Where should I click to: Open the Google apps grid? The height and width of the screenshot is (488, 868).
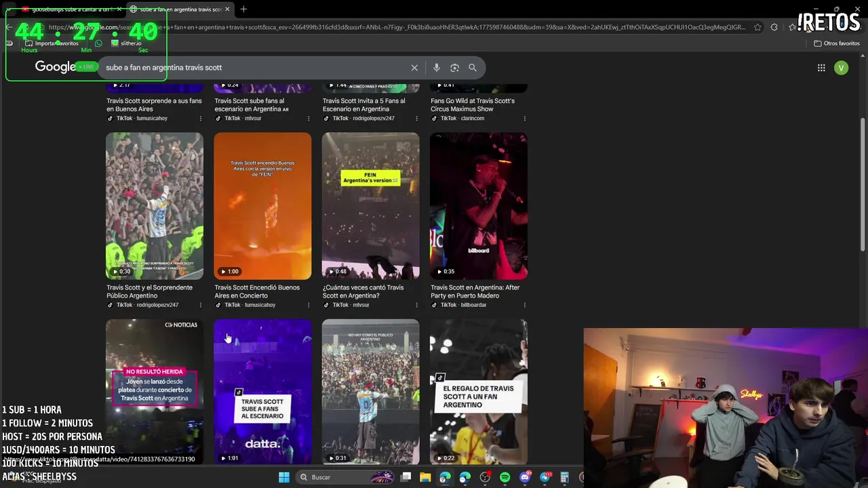click(821, 68)
